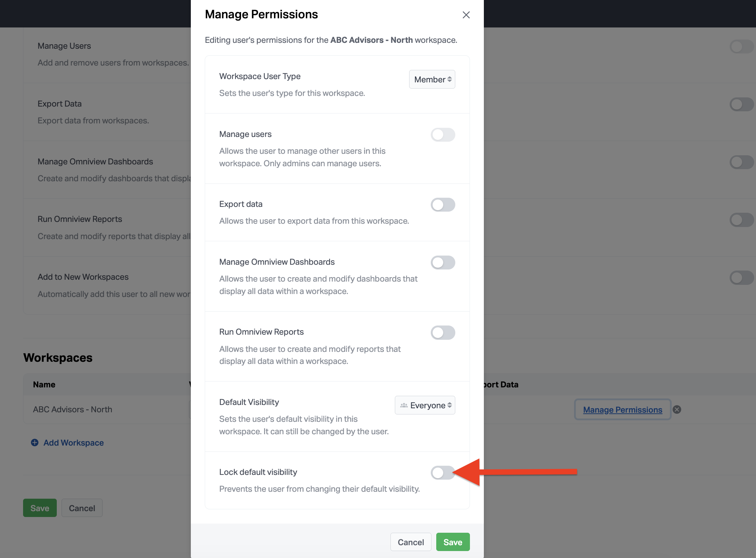The height and width of the screenshot is (558, 756).
Task: Toggle Lock default visibility switch
Action: [x=442, y=473]
